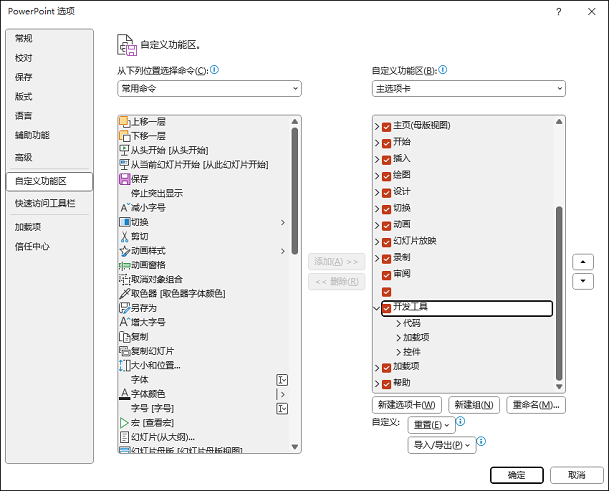Expand the 切换 tab node on right
The height and width of the screenshot is (491, 609).
(377, 209)
